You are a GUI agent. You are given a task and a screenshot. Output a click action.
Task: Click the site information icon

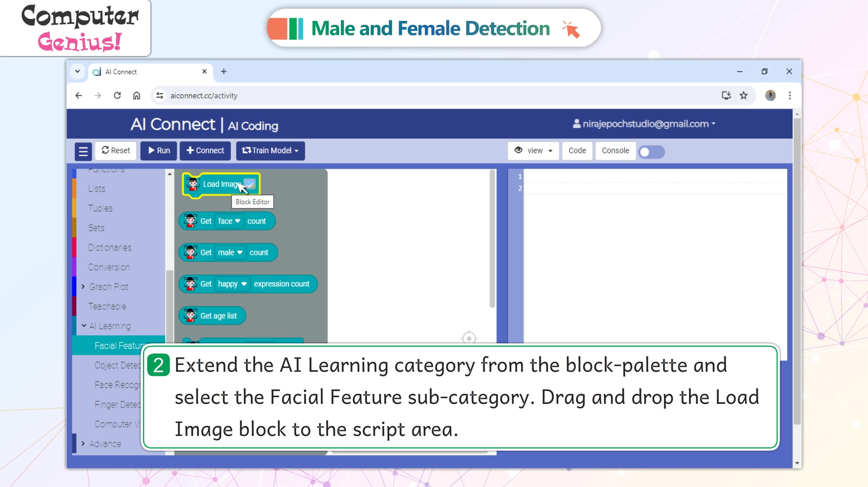point(160,95)
